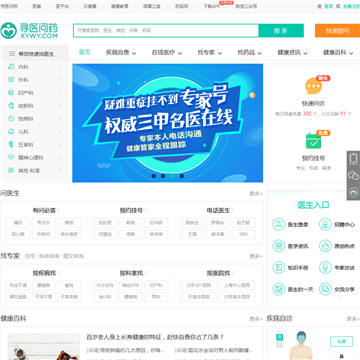This screenshot has width=360, height=360.
Task: Open the 皮肤科 department icon in sidebar
Action: coord(11,106)
